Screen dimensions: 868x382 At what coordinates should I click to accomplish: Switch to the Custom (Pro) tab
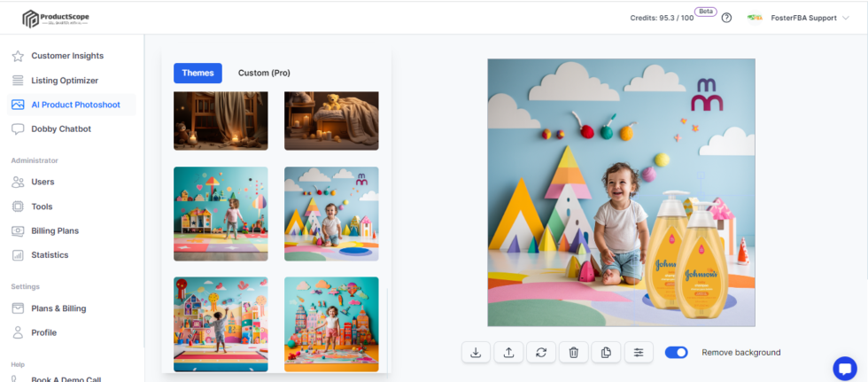264,73
